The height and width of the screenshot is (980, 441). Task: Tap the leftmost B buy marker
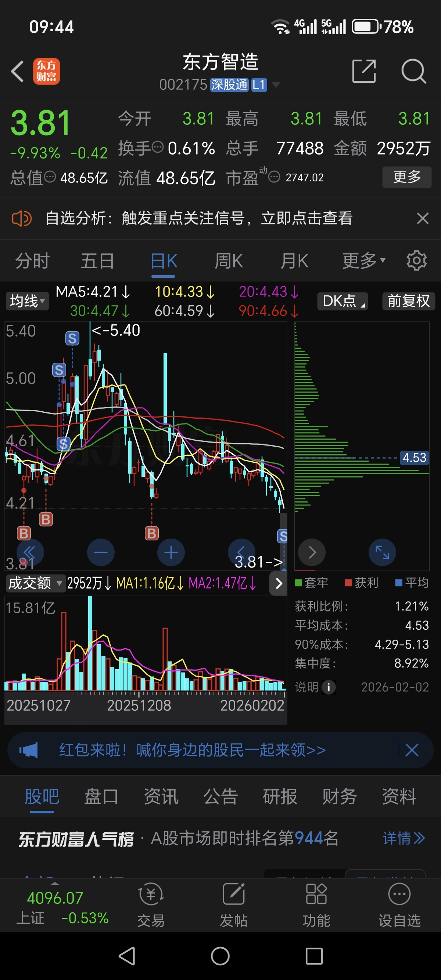pyautogui.click(x=24, y=533)
